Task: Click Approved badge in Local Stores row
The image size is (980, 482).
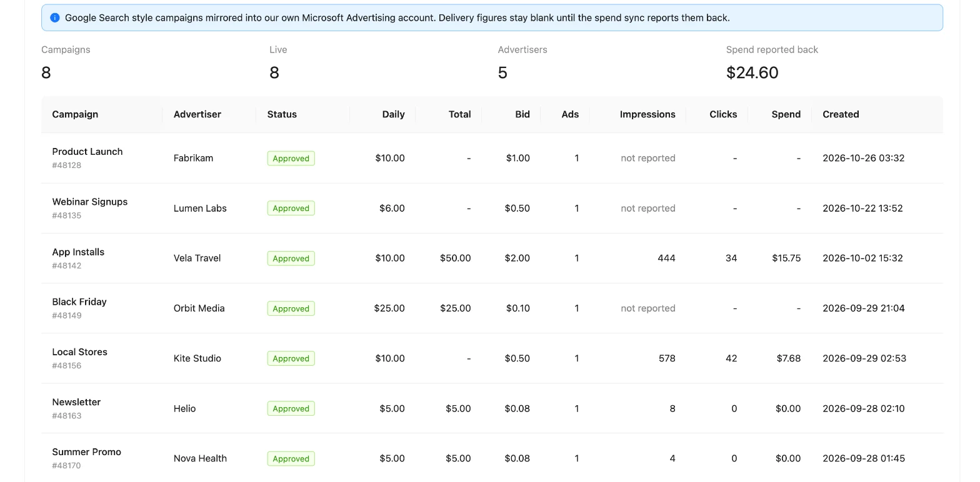Action: [291, 358]
